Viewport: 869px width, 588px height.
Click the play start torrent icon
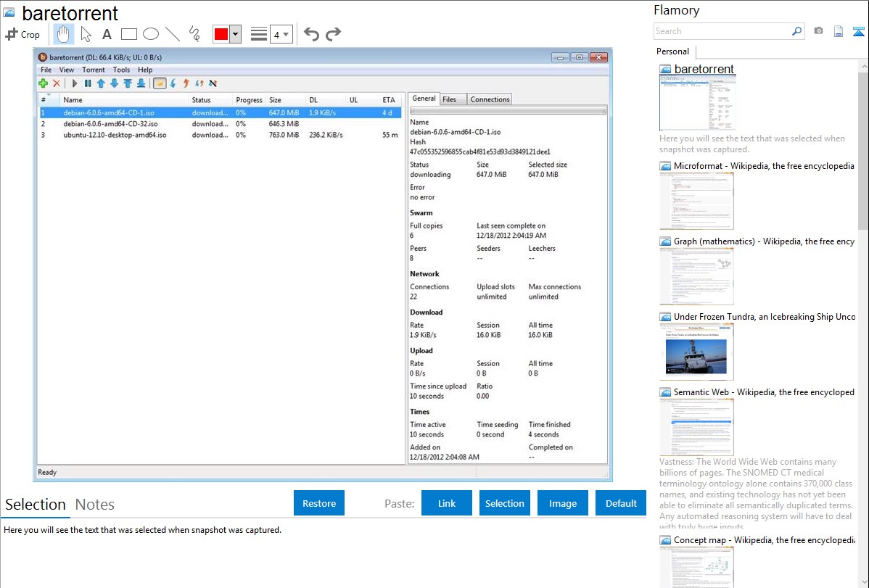point(74,83)
